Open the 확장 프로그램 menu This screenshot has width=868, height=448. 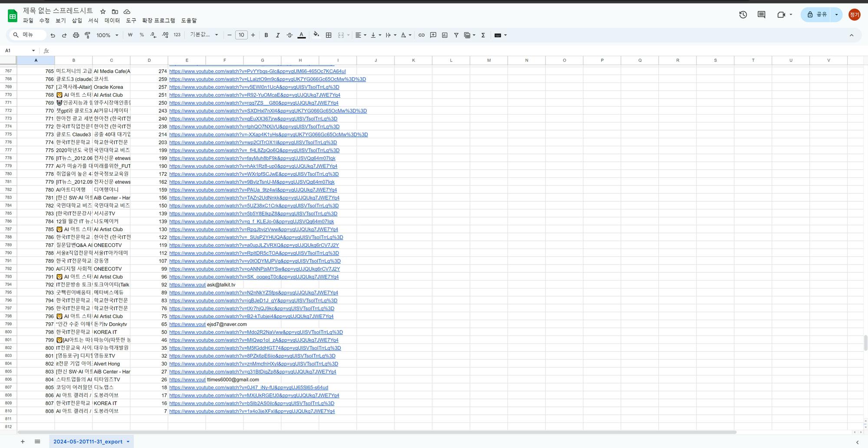click(159, 20)
